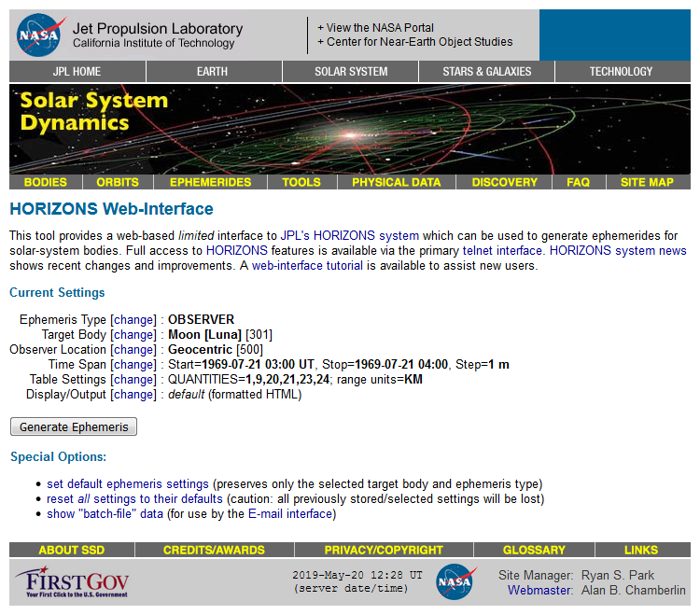Go to JPL HOME in navigation bar
This screenshot has width=700, height=615.
[x=77, y=72]
